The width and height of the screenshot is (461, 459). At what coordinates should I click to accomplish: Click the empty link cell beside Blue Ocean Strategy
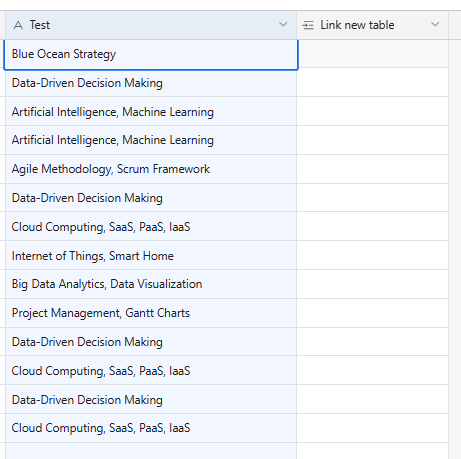(372, 54)
